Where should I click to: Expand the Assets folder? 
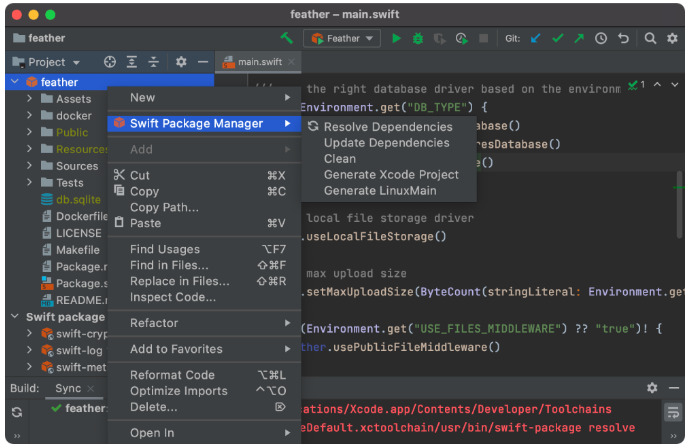(29, 98)
